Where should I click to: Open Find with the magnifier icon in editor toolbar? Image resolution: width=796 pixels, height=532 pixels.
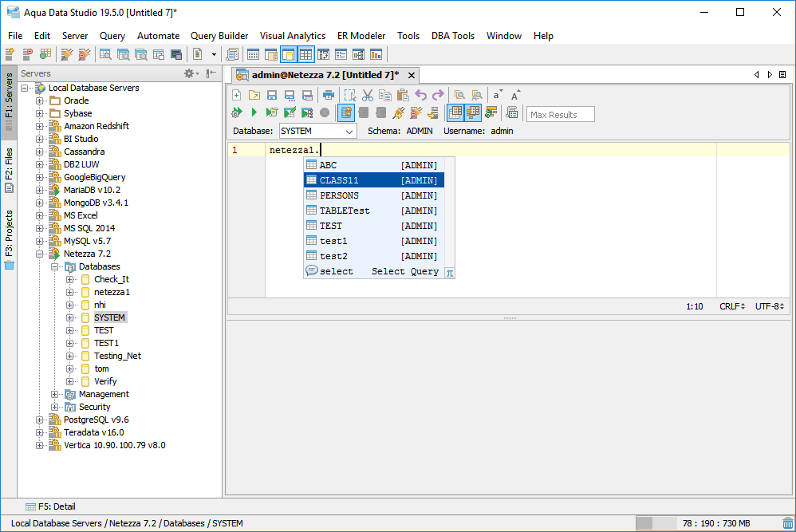coord(459,95)
